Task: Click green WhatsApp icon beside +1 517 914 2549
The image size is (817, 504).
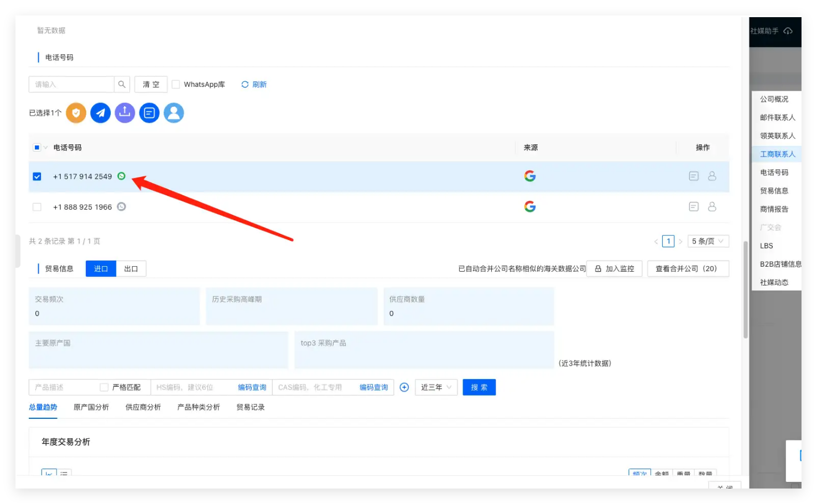Action: (122, 176)
